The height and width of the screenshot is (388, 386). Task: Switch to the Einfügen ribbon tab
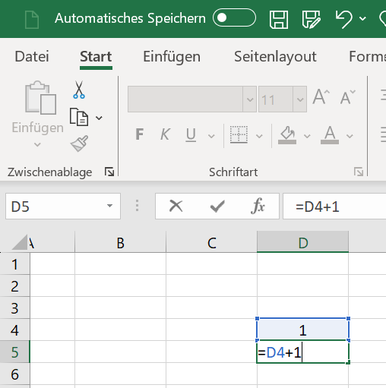point(172,56)
